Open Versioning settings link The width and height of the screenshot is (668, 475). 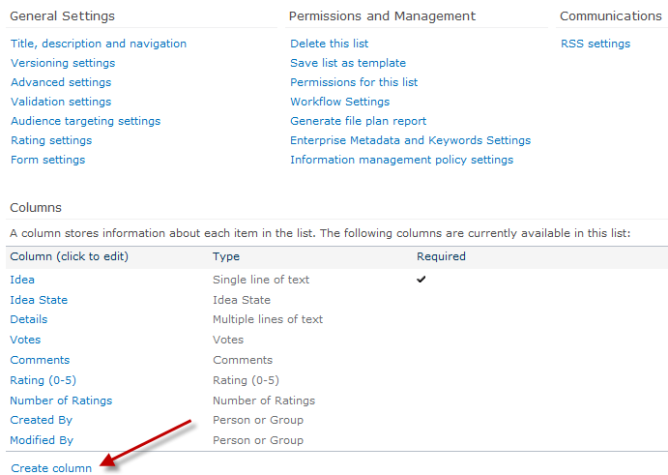point(62,63)
